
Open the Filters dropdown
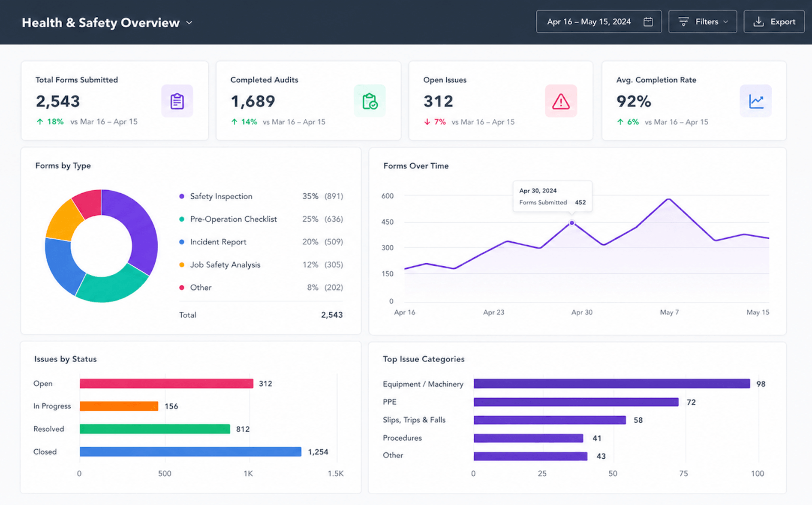pyautogui.click(x=702, y=21)
